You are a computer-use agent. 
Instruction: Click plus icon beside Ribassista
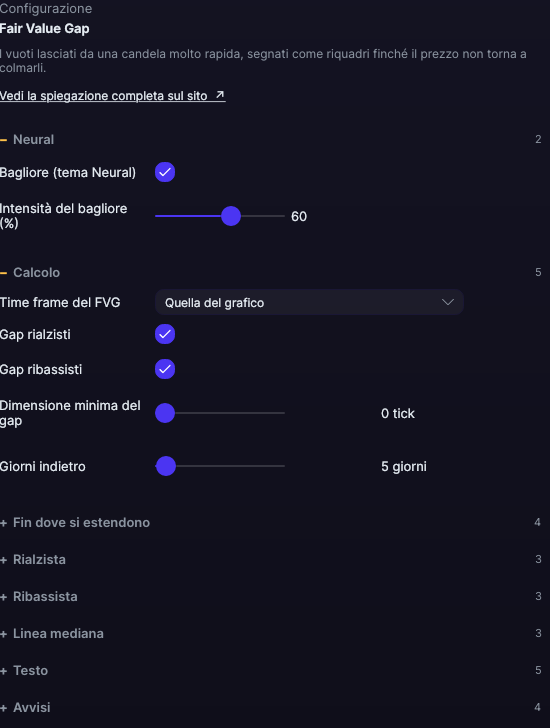pyautogui.click(x=4, y=597)
